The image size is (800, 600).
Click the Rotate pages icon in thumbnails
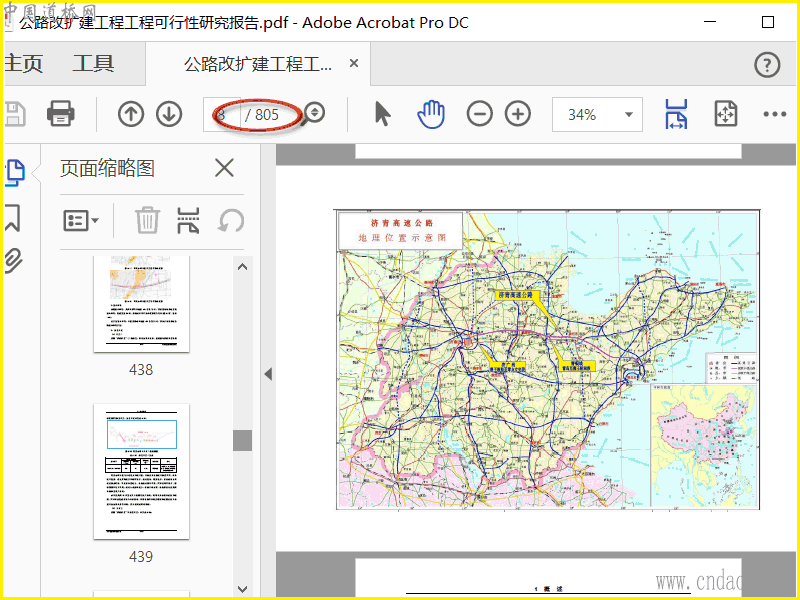(231, 220)
